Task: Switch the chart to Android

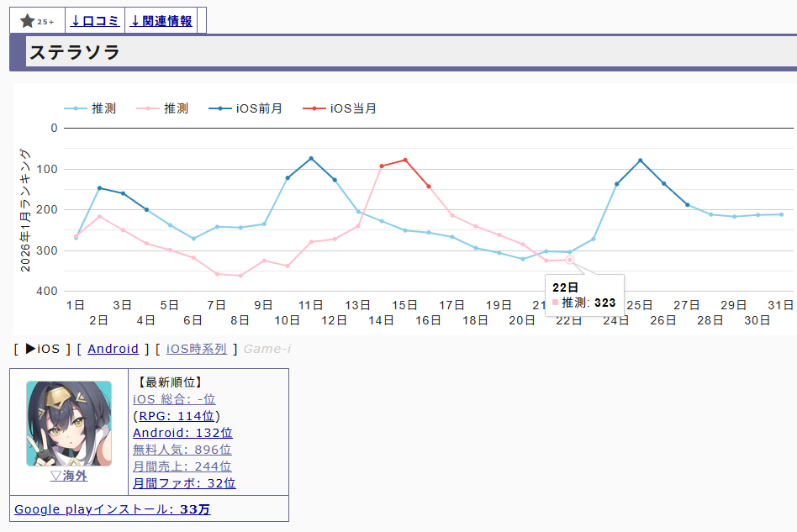Action: tap(113, 349)
